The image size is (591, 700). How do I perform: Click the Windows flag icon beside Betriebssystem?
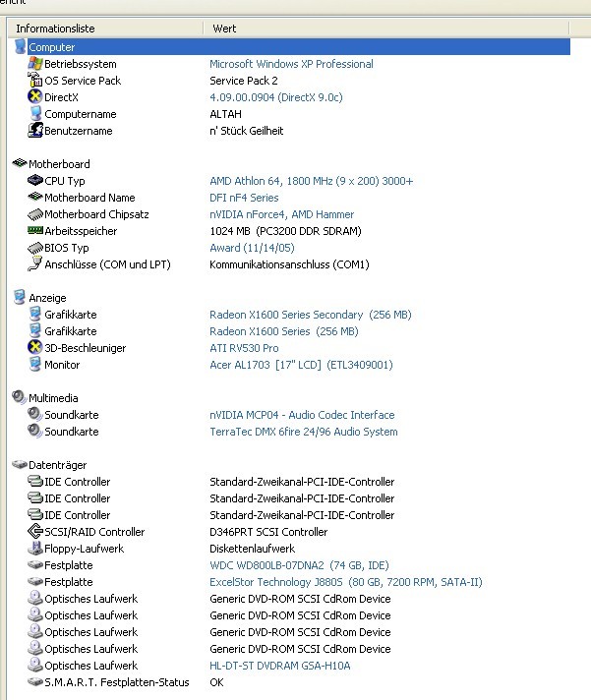click(35, 63)
